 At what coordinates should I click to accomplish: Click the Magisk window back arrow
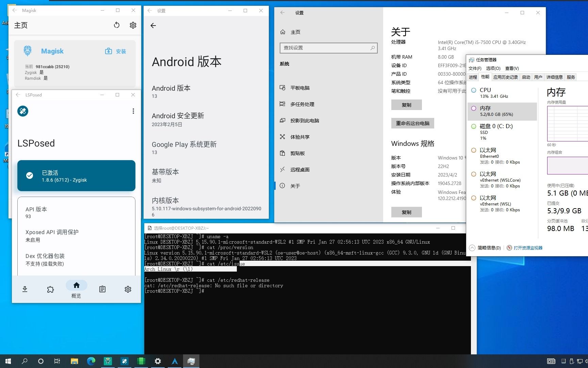(x=15, y=11)
